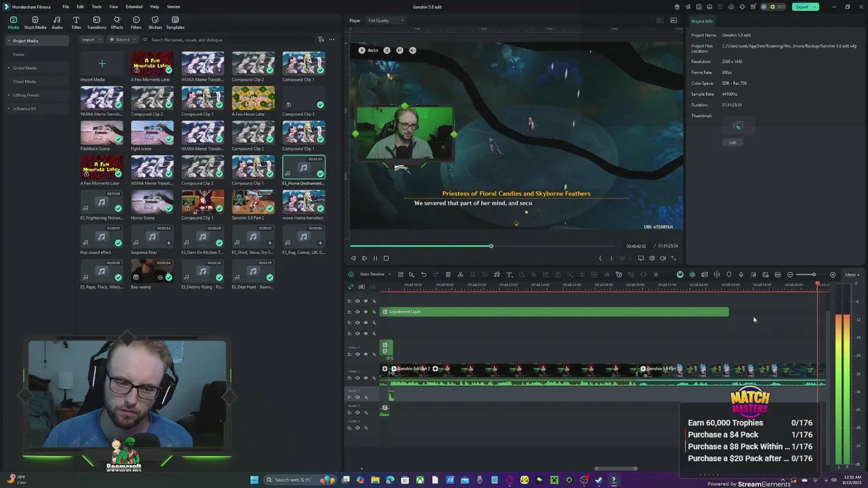Hide the Video 2 track eye icon
This screenshot has width=868, height=488.
click(x=366, y=354)
